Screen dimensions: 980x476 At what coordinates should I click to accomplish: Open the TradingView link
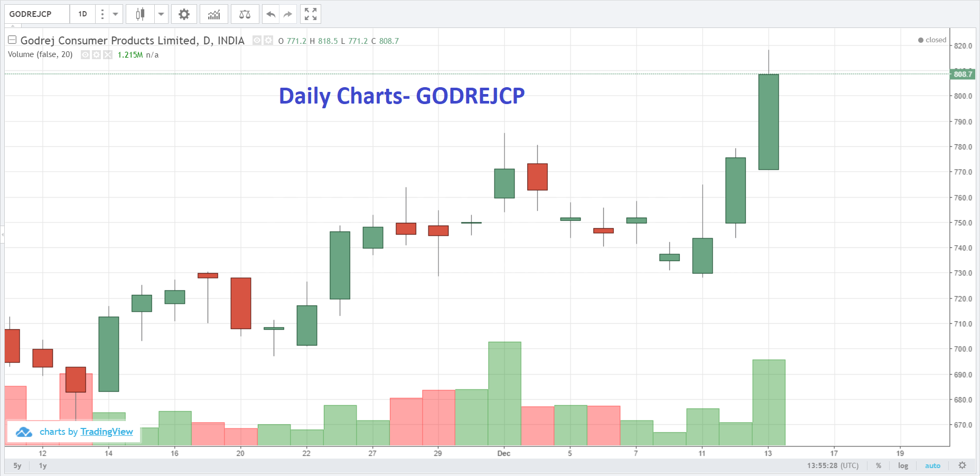coord(107,432)
